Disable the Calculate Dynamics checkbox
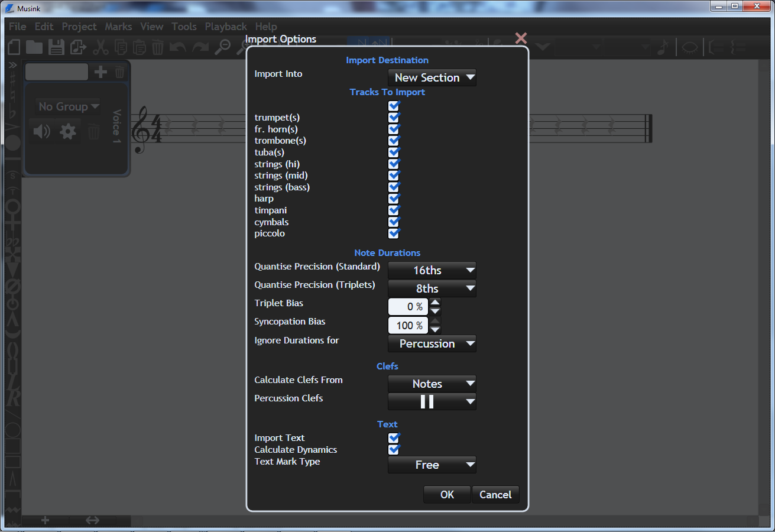Screen dimensions: 775x532 click(394, 450)
